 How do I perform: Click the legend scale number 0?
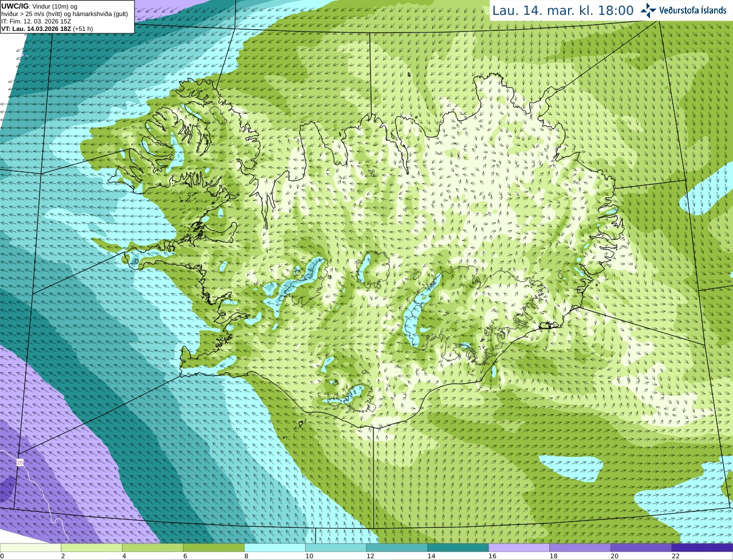(2, 556)
